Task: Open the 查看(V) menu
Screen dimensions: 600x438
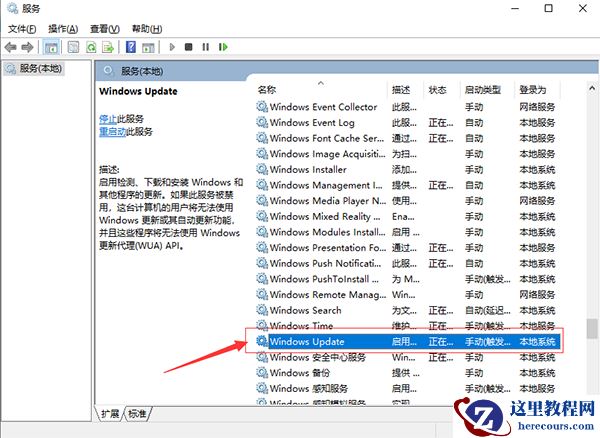Action: (105, 29)
